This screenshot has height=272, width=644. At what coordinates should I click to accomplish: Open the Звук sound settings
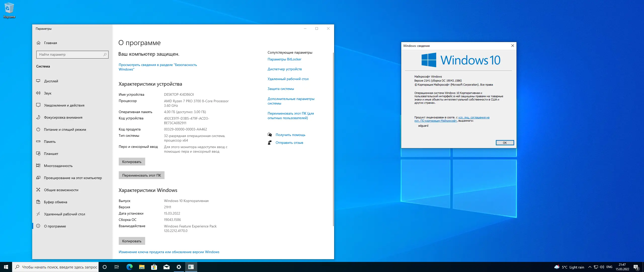pyautogui.click(x=48, y=93)
